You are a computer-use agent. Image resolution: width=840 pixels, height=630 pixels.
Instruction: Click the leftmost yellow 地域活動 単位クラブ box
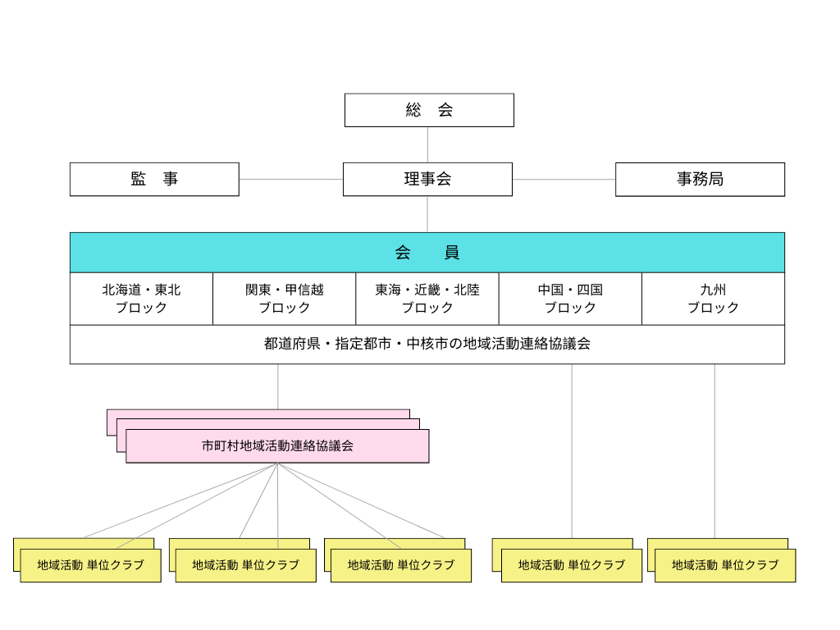point(90,565)
